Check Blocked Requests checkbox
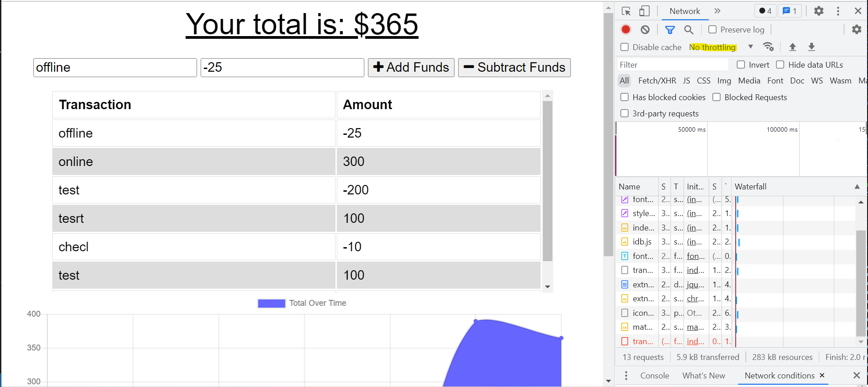 716,97
